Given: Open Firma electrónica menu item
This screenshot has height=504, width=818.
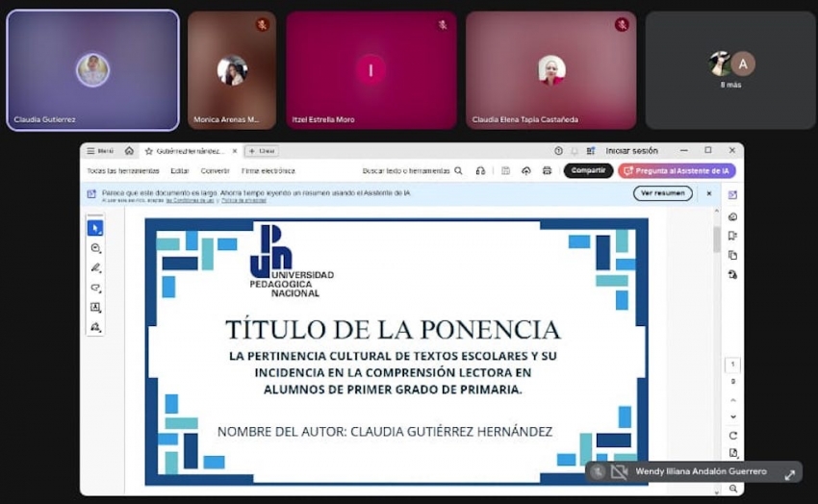Looking at the screenshot, I should coord(268,171).
